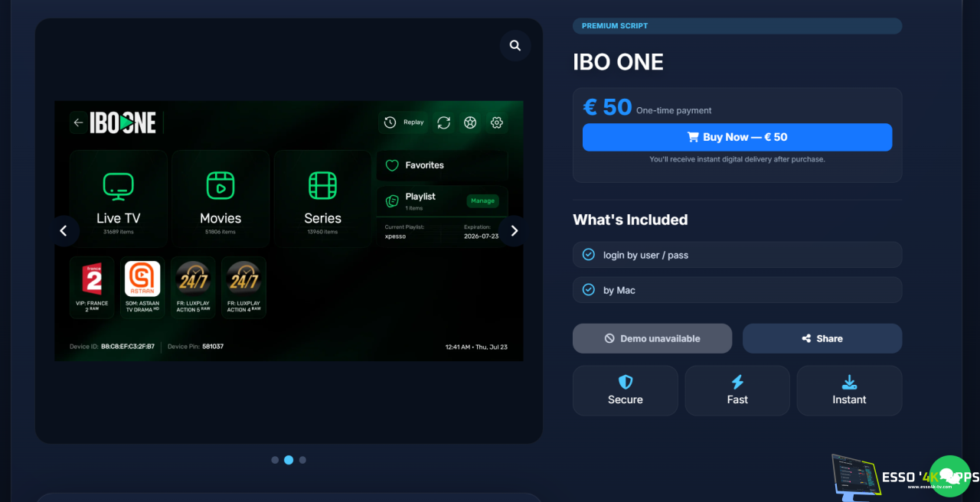Click the Playlist row icon
The image size is (980, 502).
(392, 201)
